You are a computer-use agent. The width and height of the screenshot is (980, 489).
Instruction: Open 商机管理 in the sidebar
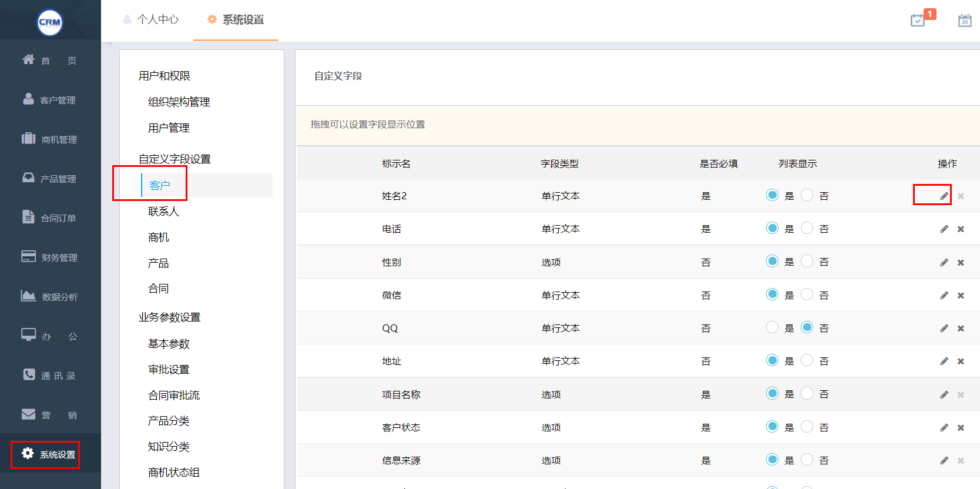click(x=50, y=139)
